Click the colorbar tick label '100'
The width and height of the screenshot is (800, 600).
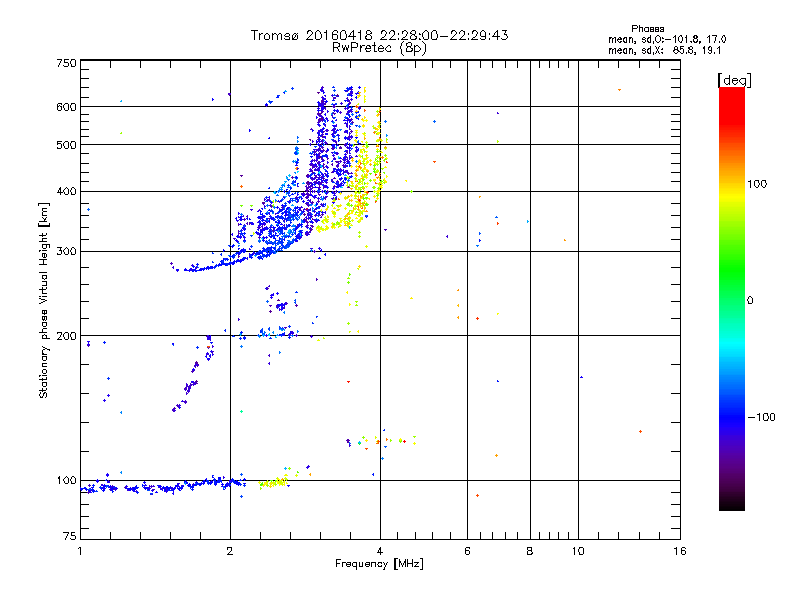coord(757,184)
